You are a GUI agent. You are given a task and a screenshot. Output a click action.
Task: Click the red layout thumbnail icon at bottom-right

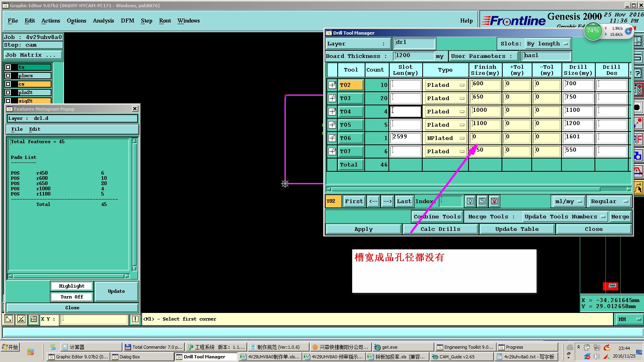coord(611,286)
